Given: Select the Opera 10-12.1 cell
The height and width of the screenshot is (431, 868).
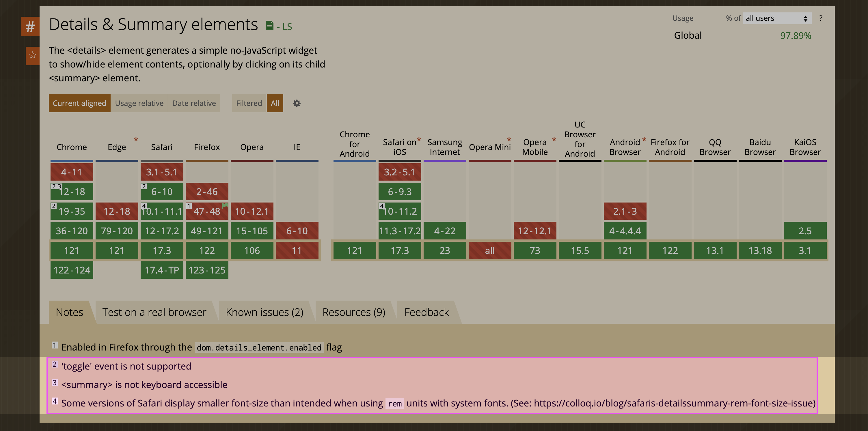Looking at the screenshot, I should [x=252, y=211].
